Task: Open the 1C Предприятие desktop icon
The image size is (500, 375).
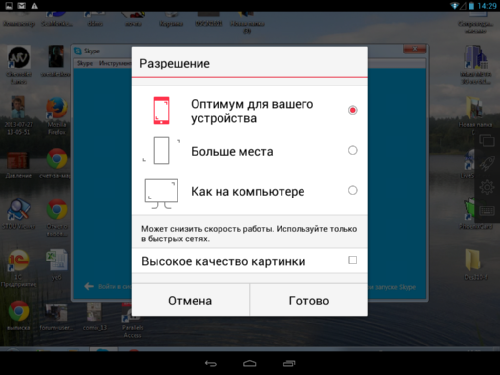Action: coord(19,268)
